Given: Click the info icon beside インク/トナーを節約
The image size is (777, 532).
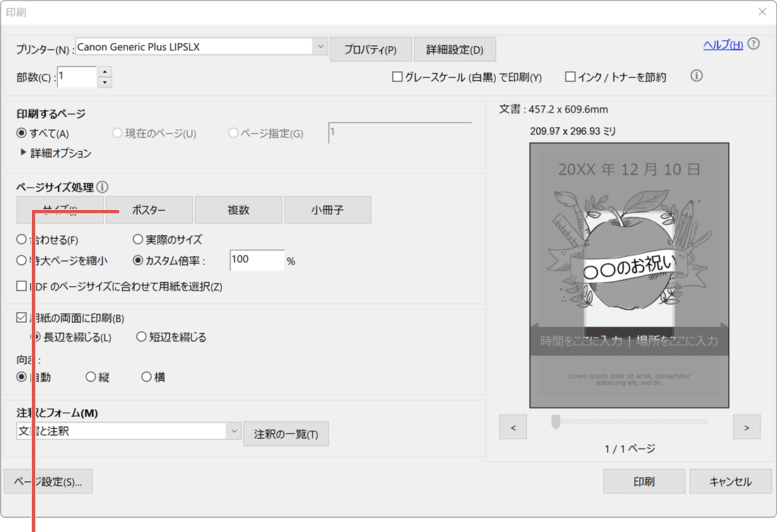Looking at the screenshot, I should pos(696,76).
